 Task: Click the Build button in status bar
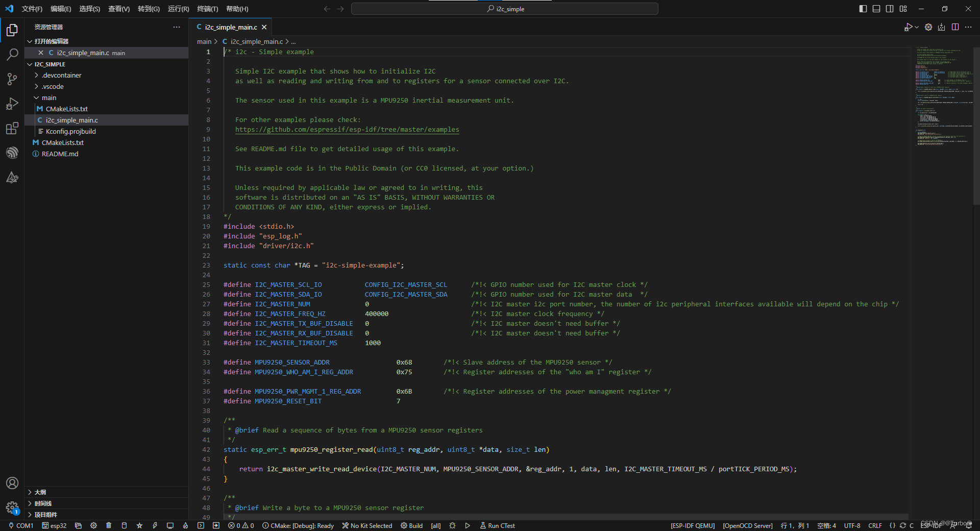(411, 525)
